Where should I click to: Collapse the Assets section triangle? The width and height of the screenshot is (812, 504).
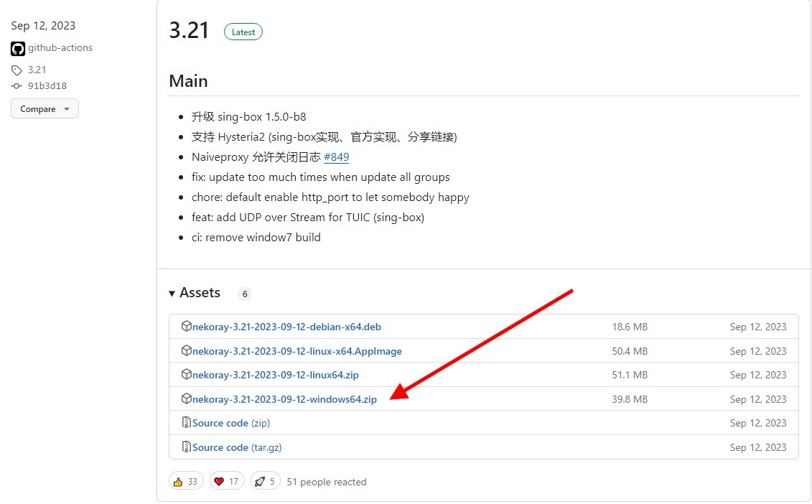172,294
